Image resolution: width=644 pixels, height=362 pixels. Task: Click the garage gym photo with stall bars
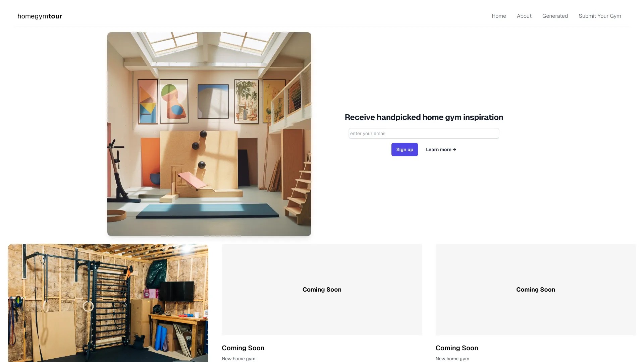108,302
